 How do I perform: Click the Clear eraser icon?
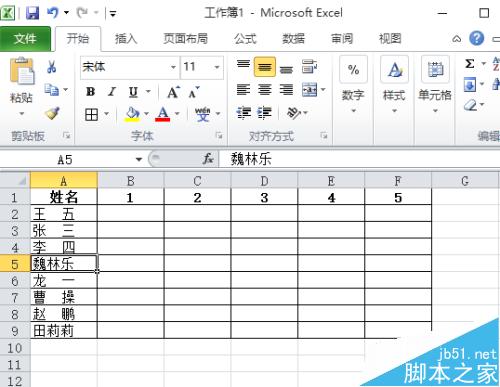tap(470, 105)
